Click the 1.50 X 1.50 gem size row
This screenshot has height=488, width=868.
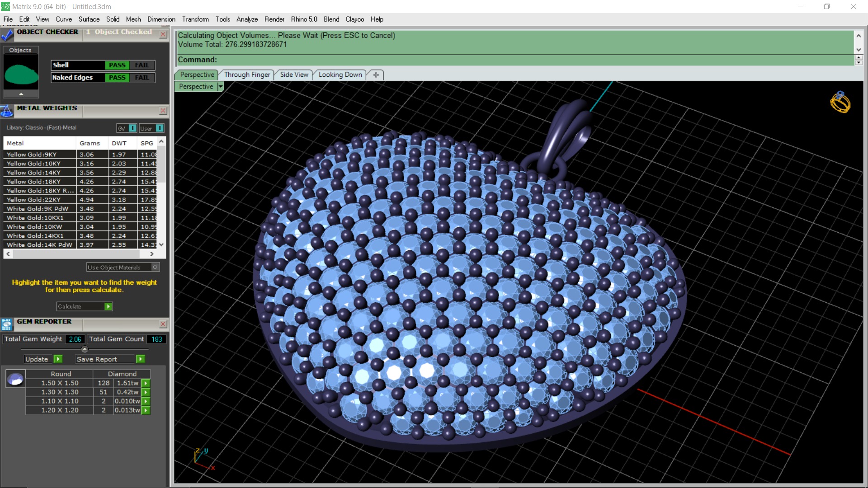88,383
